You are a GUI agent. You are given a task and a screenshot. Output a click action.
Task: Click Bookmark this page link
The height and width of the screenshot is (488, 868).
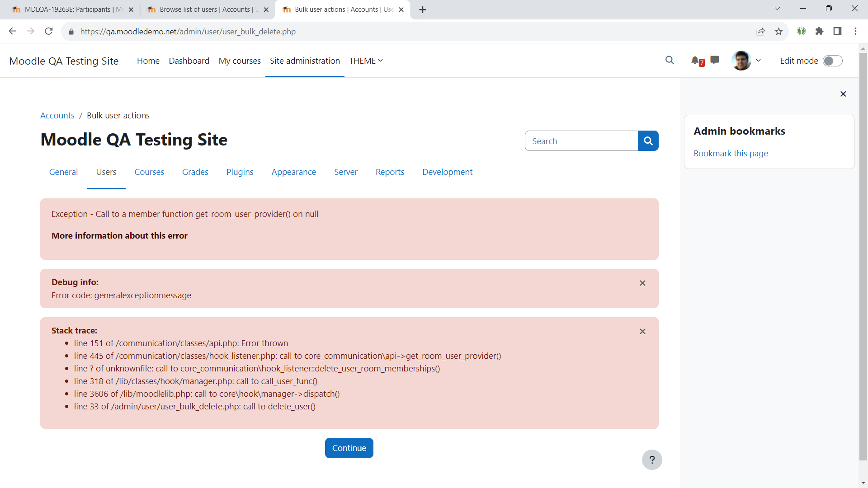point(731,153)
